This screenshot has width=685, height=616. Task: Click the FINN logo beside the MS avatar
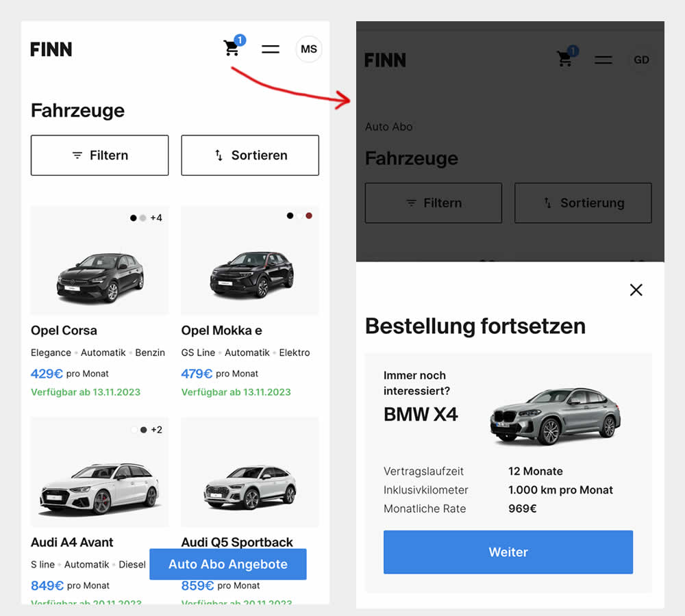(51, 49)
